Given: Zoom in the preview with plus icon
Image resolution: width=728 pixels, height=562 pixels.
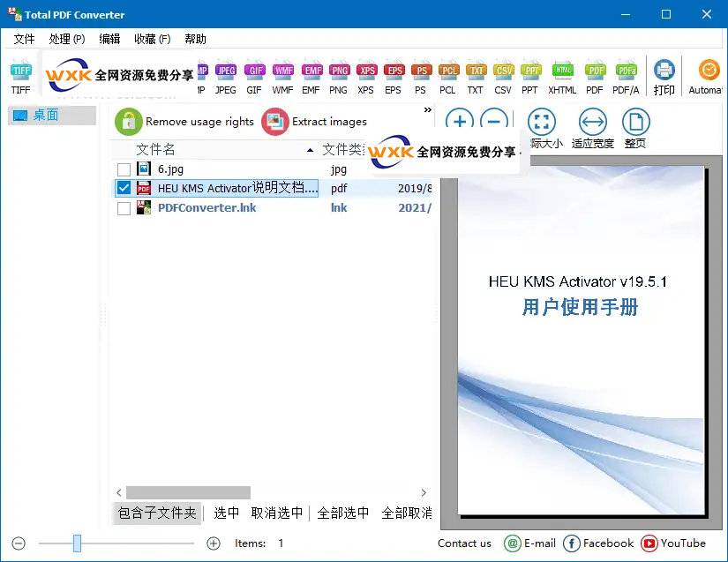Looking at the screenshot, I should [x=459, y=123].
